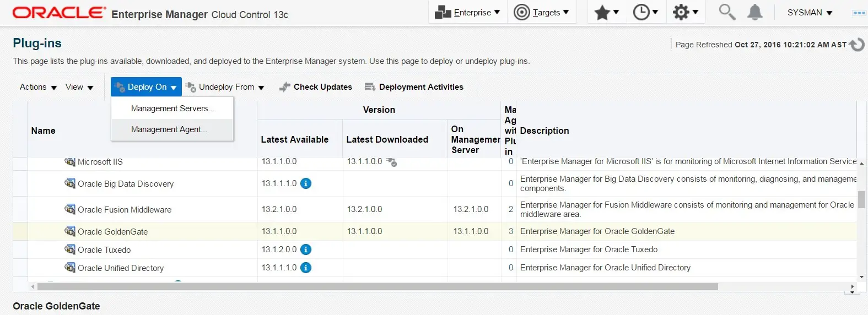The image size is (868, 315).
Task: Click the scroll left arrow of the table
Action: [x=33, y=286]
